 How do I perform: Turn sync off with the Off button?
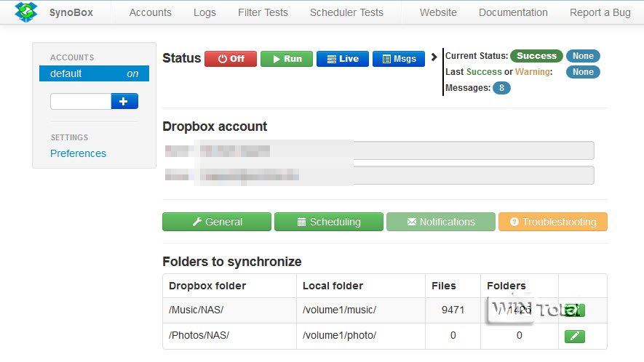point(231,59)
